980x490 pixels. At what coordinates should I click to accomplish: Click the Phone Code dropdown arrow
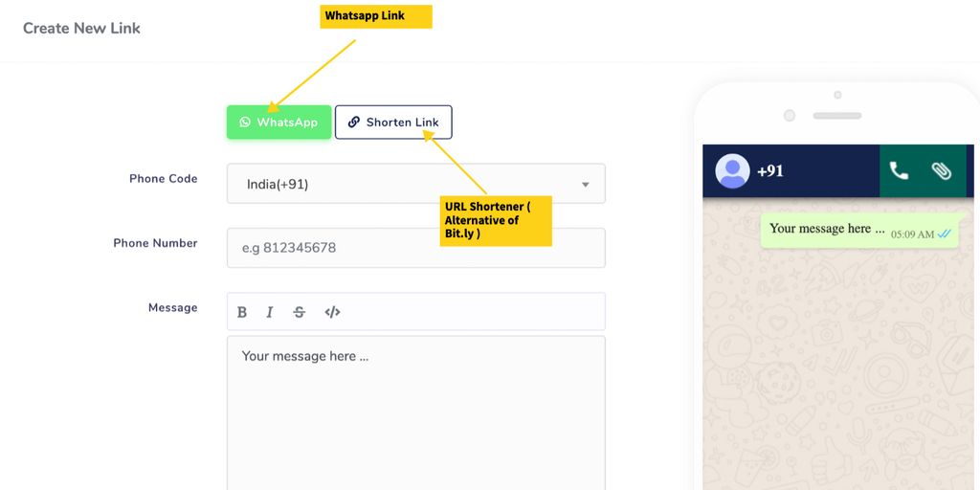(585, 185)
